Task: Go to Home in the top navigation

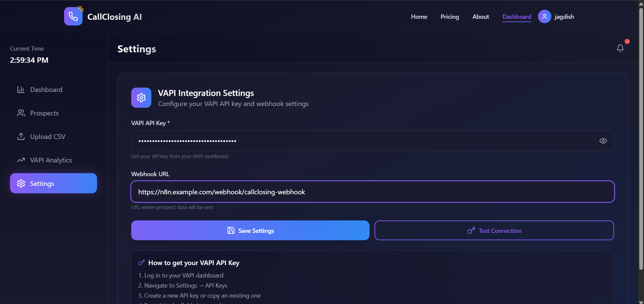Action: coord(419,17)
